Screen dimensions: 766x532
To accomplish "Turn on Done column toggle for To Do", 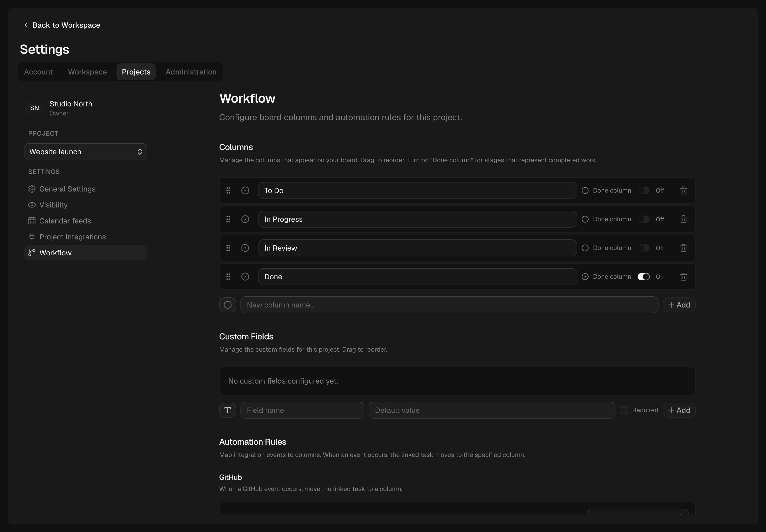I will 643,190.
